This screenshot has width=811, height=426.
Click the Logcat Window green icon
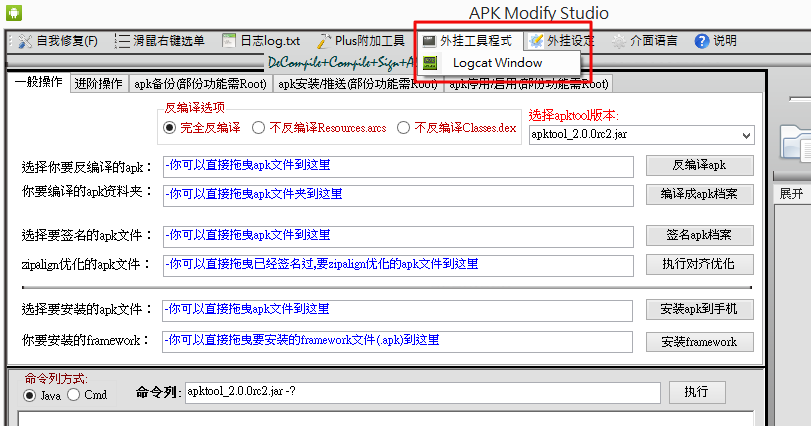click(x=430, y=63)
